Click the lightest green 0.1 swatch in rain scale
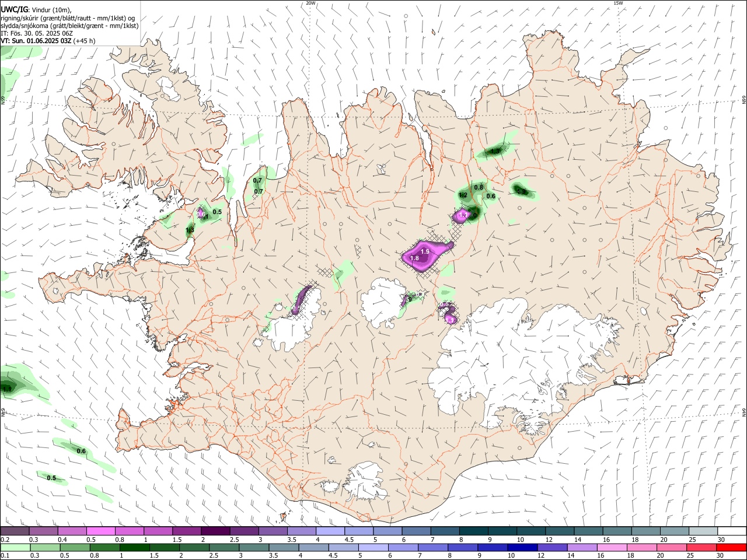 15,547
